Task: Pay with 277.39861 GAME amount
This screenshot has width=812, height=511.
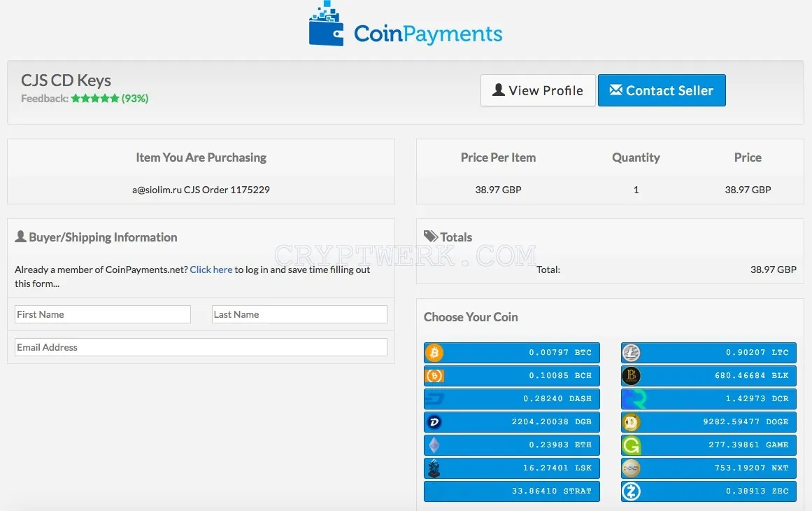Action: coord(708,444)
